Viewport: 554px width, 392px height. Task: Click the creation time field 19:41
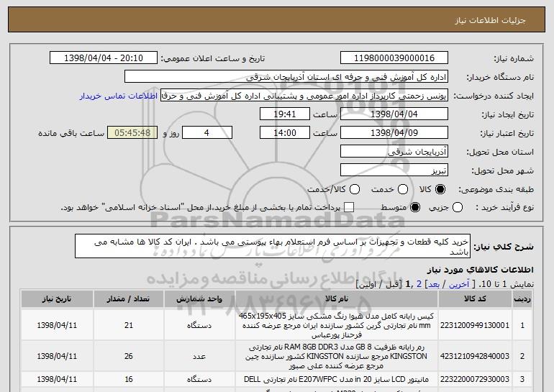pos(285,114)
